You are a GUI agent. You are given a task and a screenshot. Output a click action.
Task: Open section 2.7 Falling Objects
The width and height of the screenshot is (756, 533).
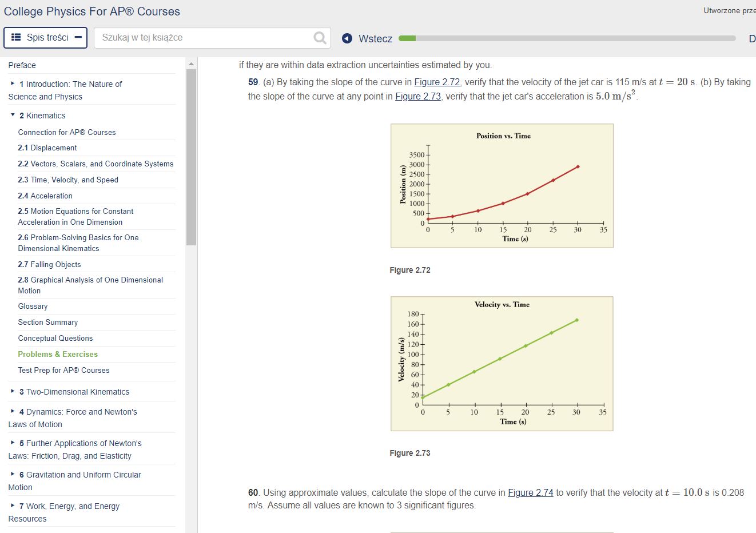click(49, 264)
